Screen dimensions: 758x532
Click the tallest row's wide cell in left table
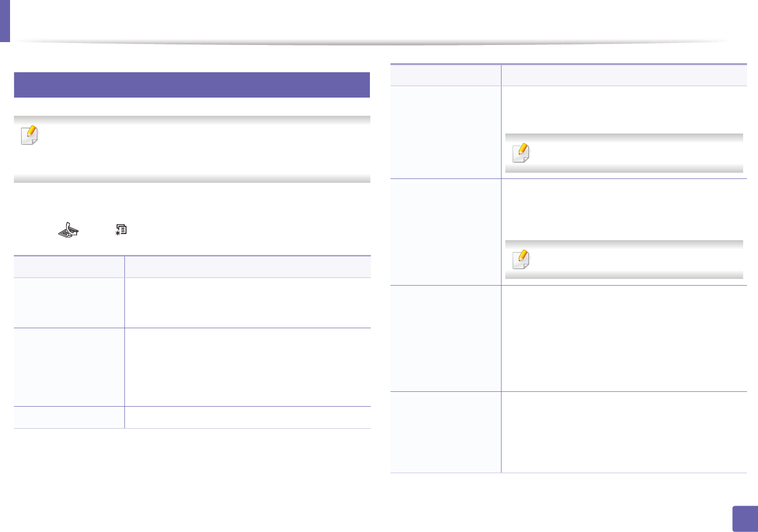tap(247, 367)
